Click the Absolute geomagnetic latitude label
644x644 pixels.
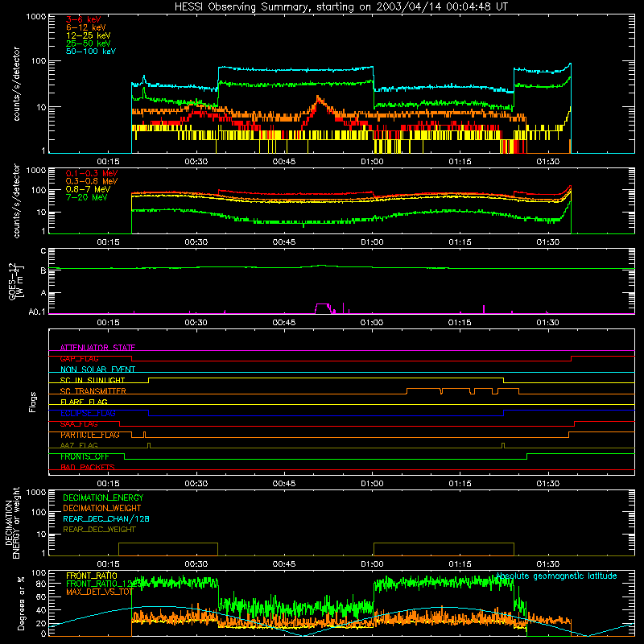point(556,576)
